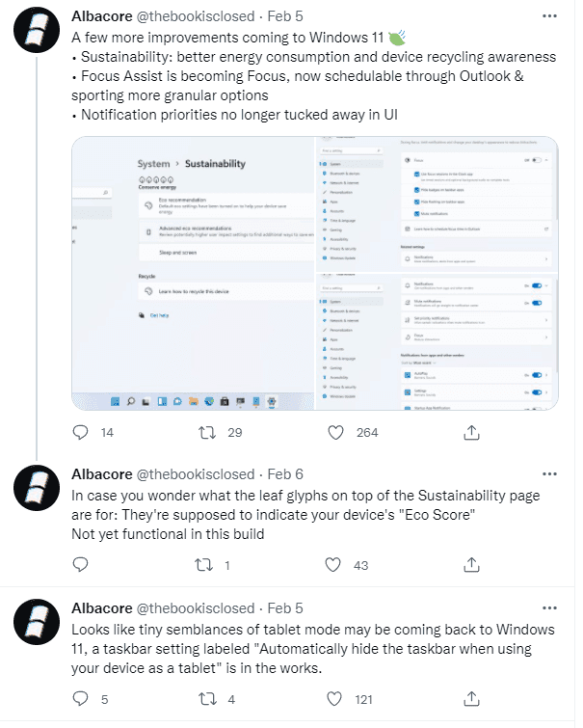Reply to the tablet mode tweet
The image size is (583, 728).
click(80, 698)
